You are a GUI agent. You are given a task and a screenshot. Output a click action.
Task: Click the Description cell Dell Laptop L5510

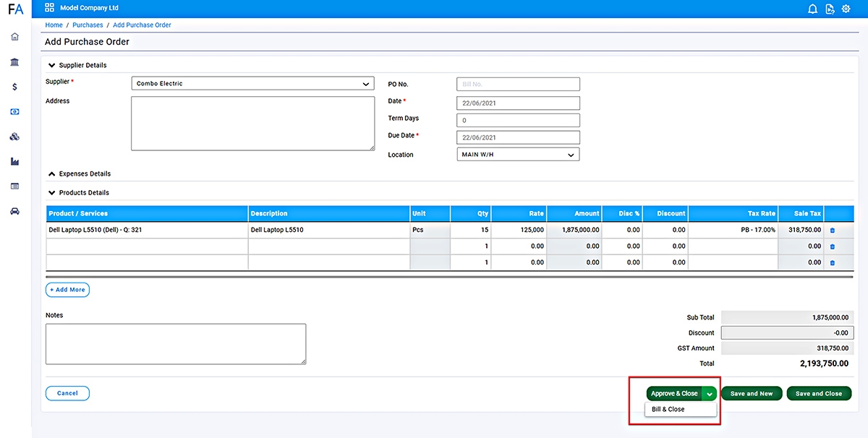tap(329, 230)
